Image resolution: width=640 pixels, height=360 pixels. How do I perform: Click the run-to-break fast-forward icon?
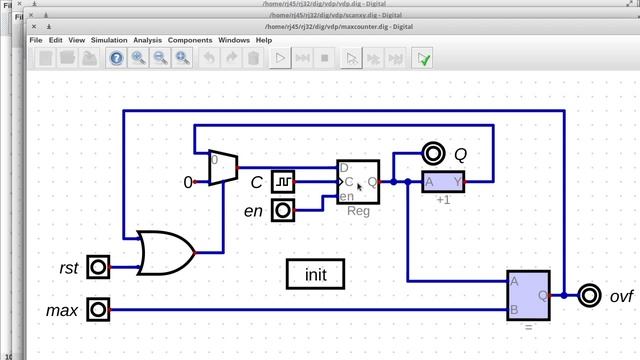coord(302,58)
